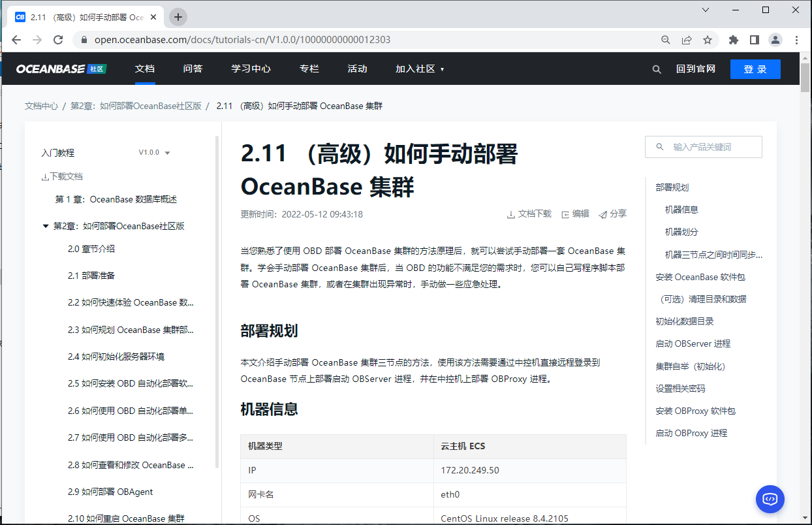Open 2.0 章节介绍 in sidebar
The width and height of the screenshot is (812, 525).
[x=91, y=249]
